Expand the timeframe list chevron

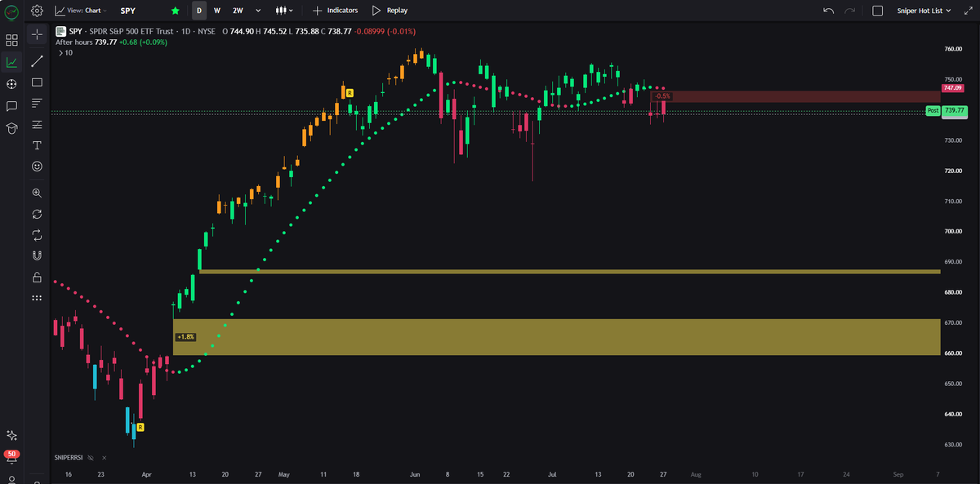click(x=258, y=11)
